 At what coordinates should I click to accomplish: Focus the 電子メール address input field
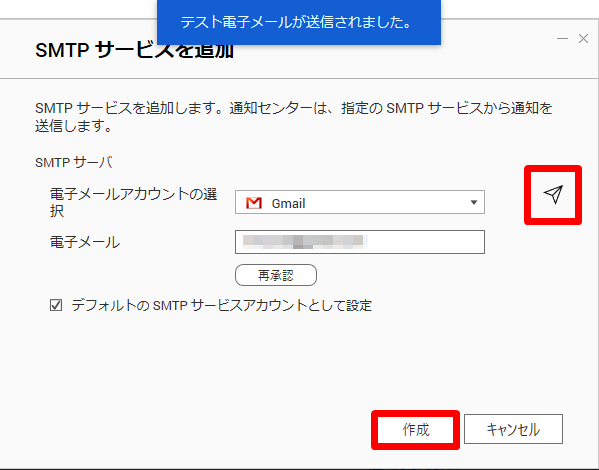pos(360,242)
